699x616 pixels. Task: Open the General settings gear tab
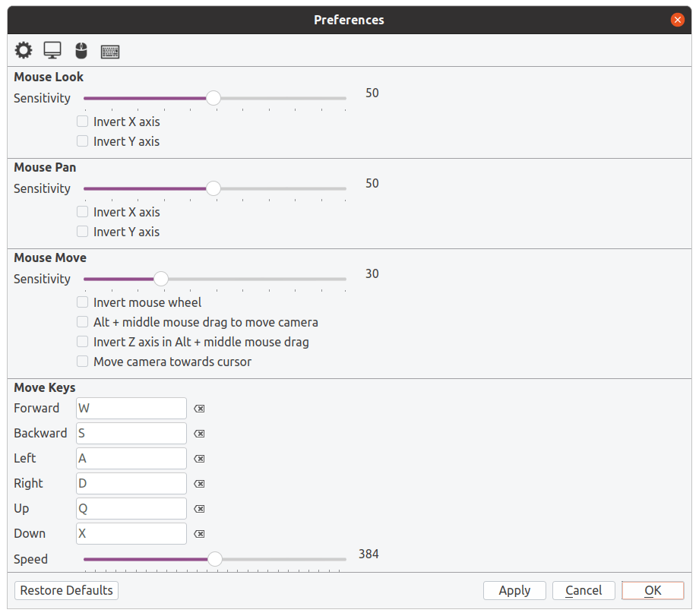click(24, 50)
